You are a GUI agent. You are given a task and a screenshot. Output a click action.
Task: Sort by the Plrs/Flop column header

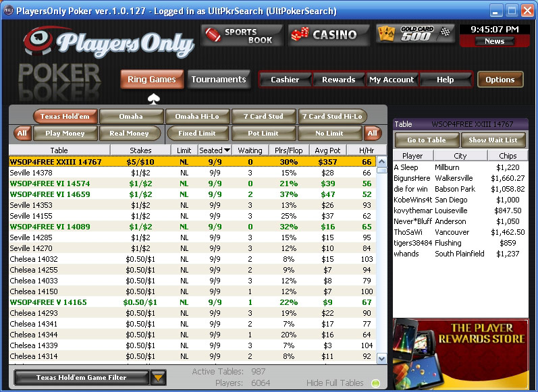(x=288, y=150)
